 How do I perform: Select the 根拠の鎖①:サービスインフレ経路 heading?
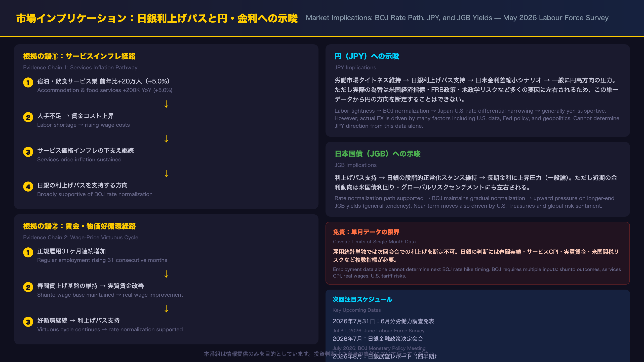point(79,56)
